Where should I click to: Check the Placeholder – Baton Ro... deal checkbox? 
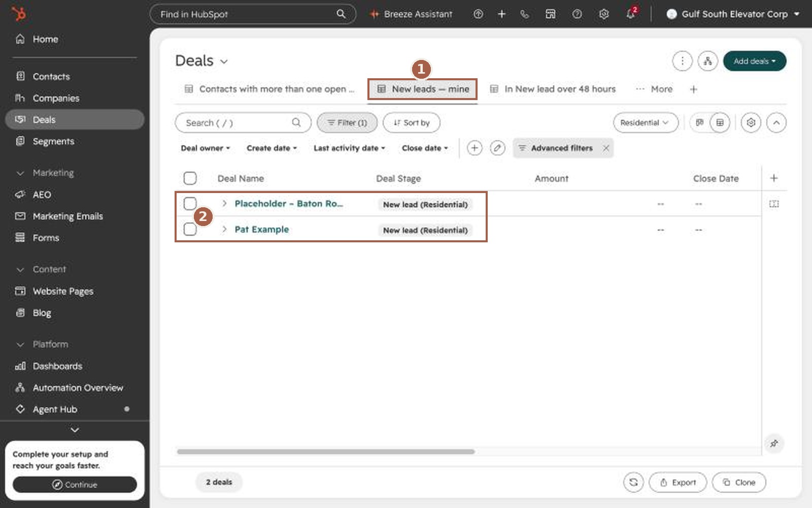coord(190,204)
